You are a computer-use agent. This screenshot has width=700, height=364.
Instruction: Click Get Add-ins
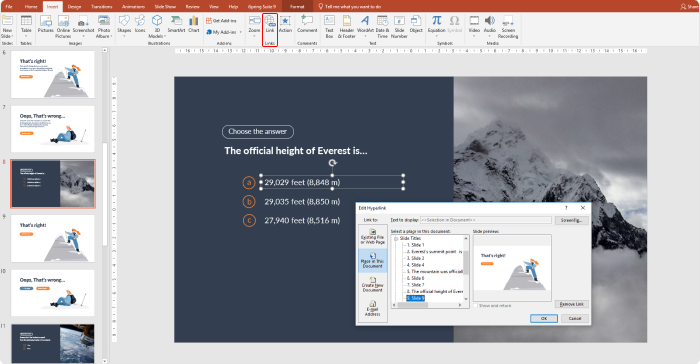pos(221,21)
